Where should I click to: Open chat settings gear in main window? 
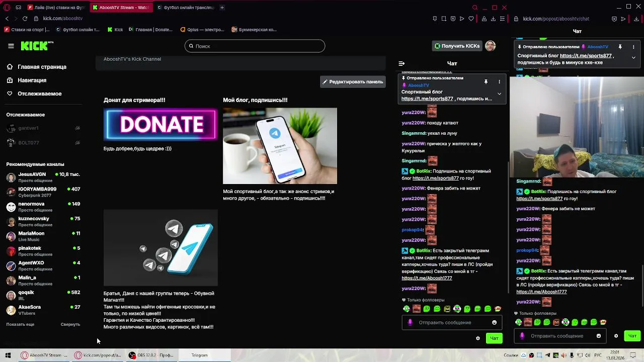pyautogui.click(x=478, y=338)
